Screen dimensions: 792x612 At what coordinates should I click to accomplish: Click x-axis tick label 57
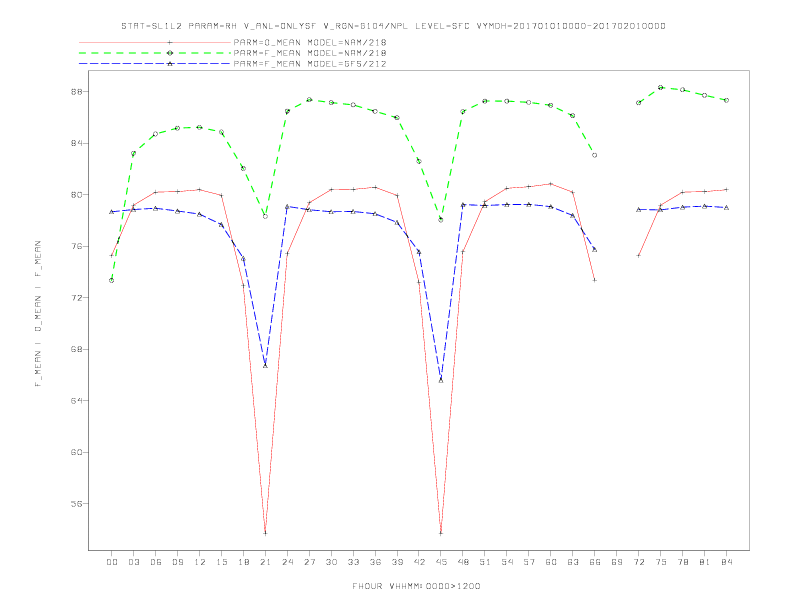[529, 562]
